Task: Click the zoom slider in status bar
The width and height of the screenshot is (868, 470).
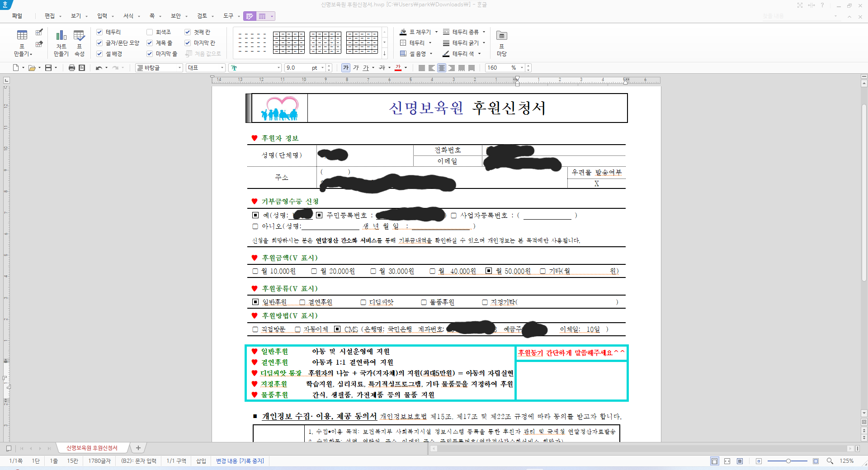Action: click(x=788, y=461)
